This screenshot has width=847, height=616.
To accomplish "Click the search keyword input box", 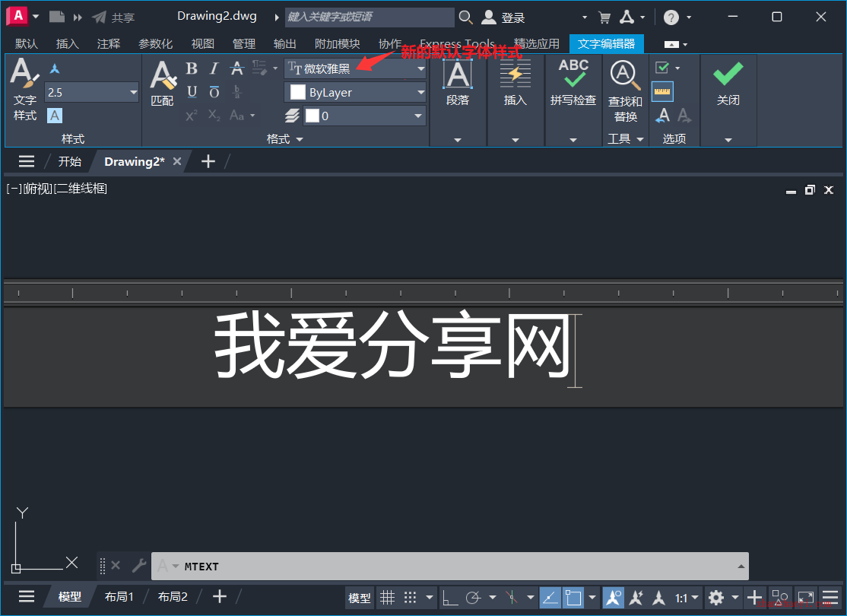I will click(x=370, y=17).
